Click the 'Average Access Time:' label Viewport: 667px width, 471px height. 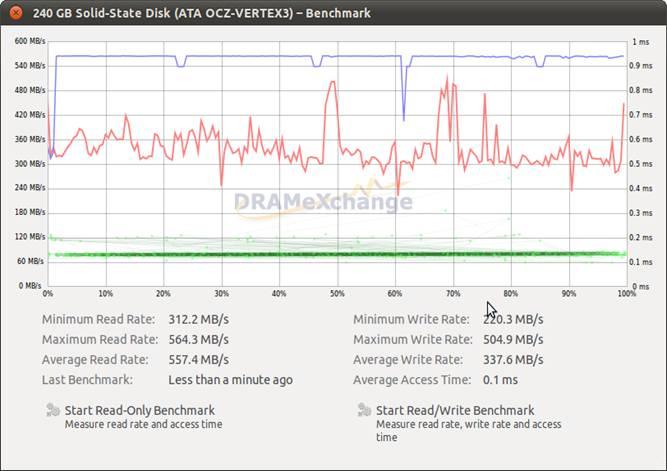412,380
